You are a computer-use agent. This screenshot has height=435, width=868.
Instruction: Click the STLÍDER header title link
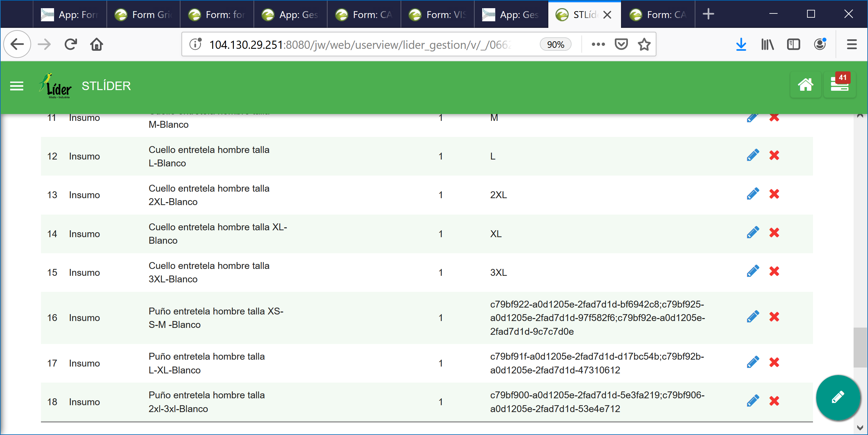point(106,86)
